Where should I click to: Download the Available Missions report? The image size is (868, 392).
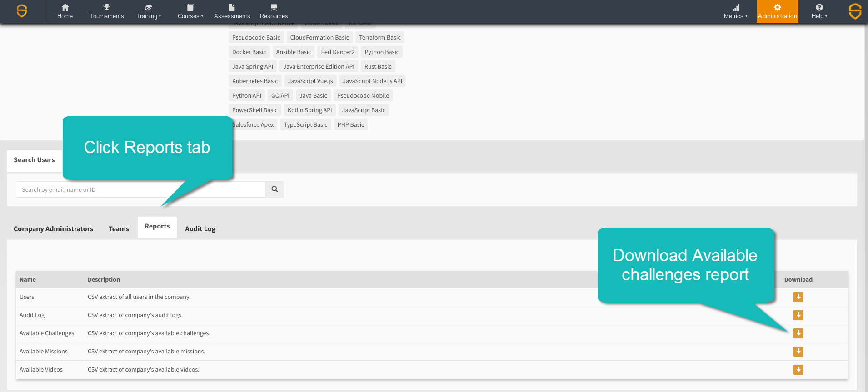798,352
